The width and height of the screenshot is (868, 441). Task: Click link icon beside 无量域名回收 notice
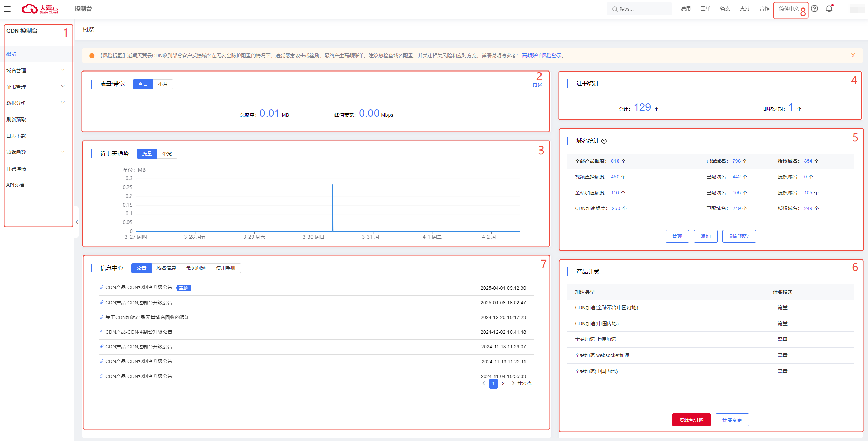101,317
